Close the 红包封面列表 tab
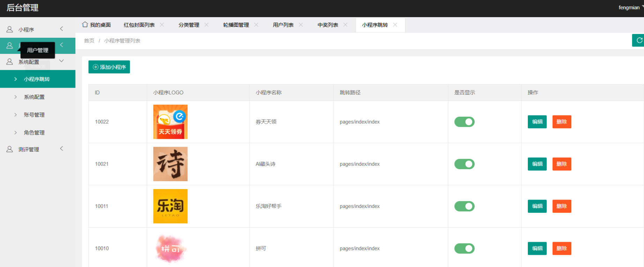Viewport: 644px width, 267px height. [x=162, y=25]
